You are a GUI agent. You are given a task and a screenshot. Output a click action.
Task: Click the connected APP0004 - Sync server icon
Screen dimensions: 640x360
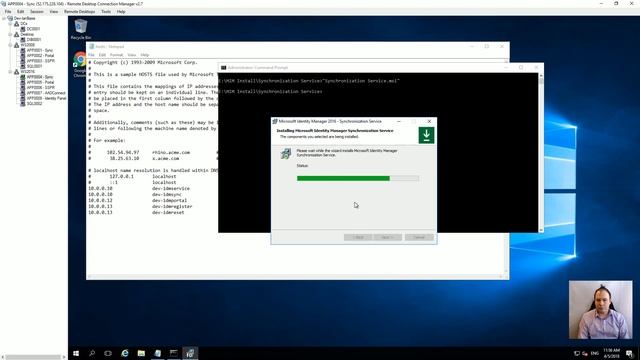point(23,77)
